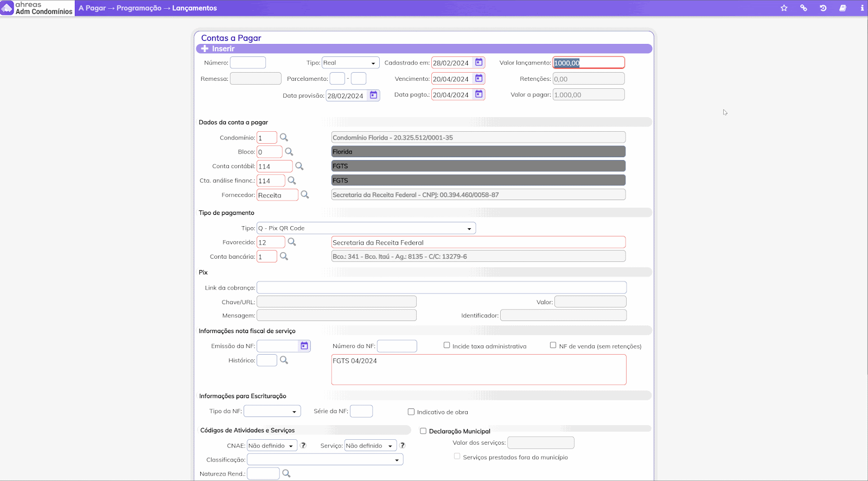Check NF de venda (sem retenções)
Screen dimensions: 868x481
click(553, 345)
